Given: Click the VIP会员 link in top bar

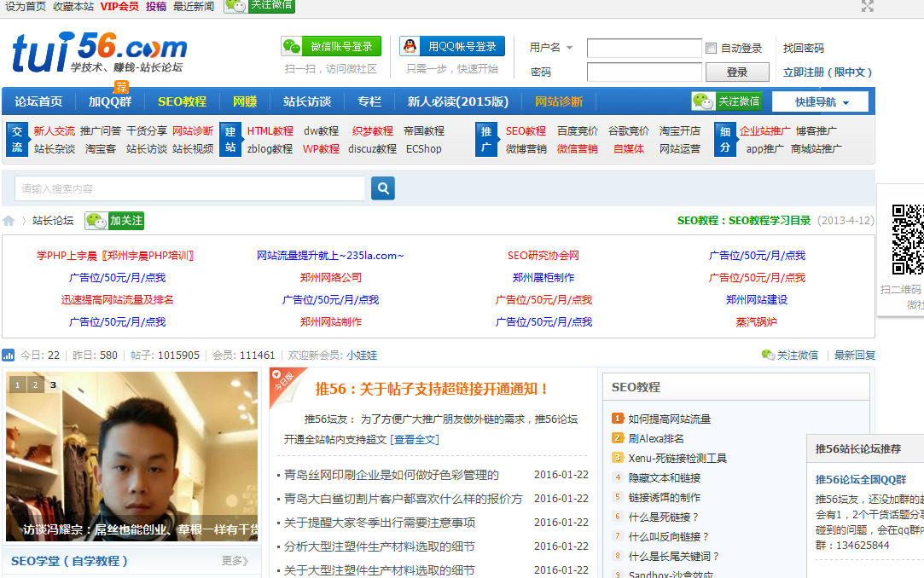Looking at the screenshot, I should click(x=119, y=7).
